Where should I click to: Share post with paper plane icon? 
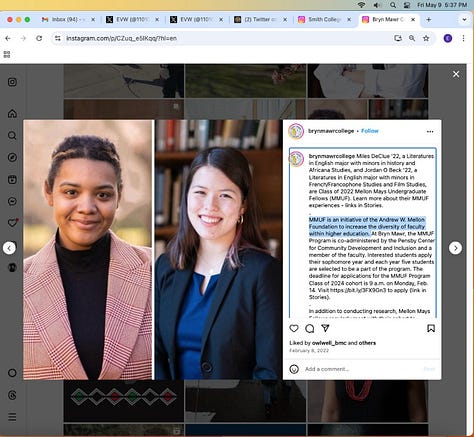pos(325,328)
